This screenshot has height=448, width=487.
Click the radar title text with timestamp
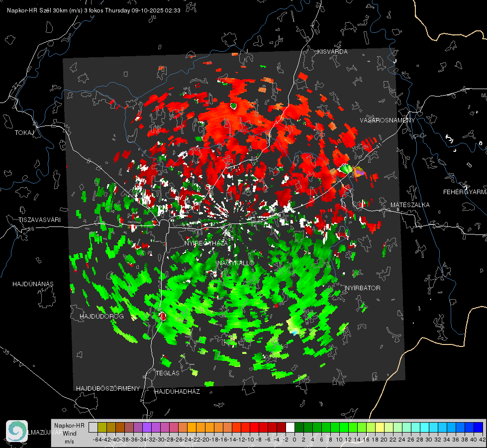tap(94, 10)
